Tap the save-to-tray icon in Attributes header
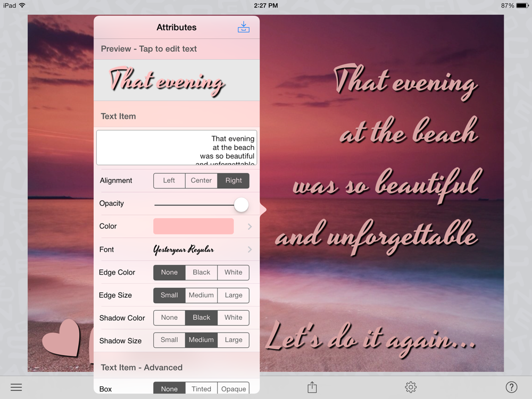This screenshot has width=532, height=399. click(243, 27)
